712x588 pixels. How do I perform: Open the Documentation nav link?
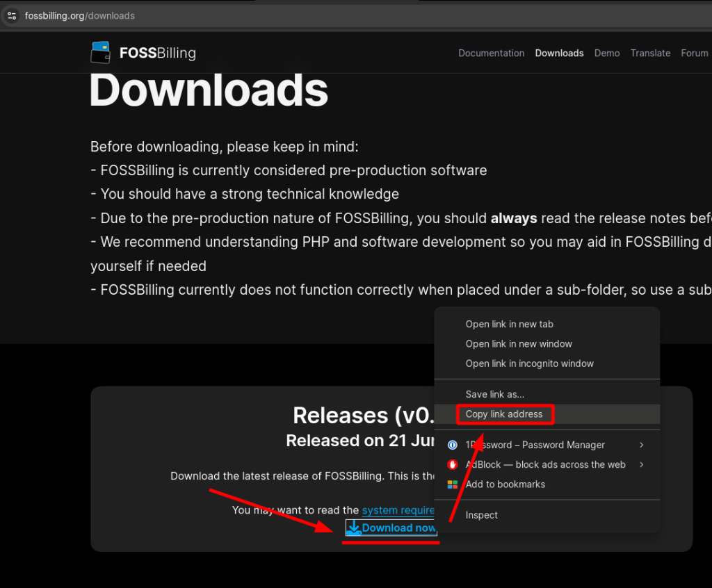pos(491,53)
